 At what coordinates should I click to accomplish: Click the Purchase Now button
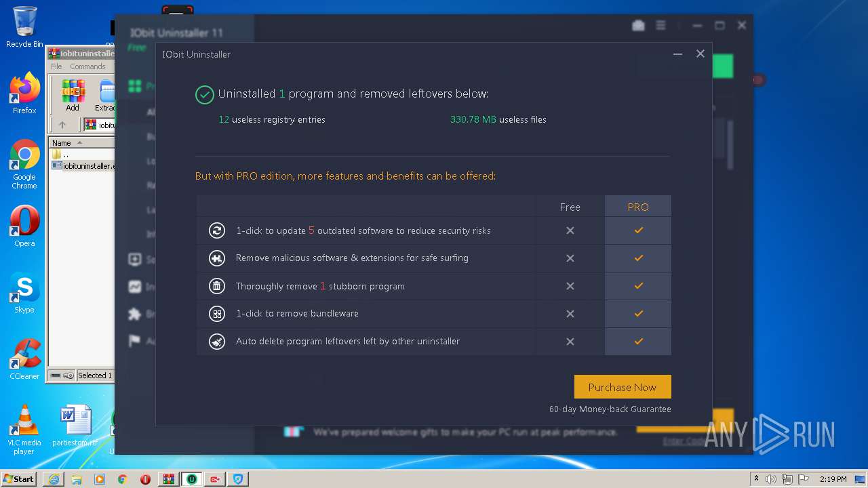(623, 387)
